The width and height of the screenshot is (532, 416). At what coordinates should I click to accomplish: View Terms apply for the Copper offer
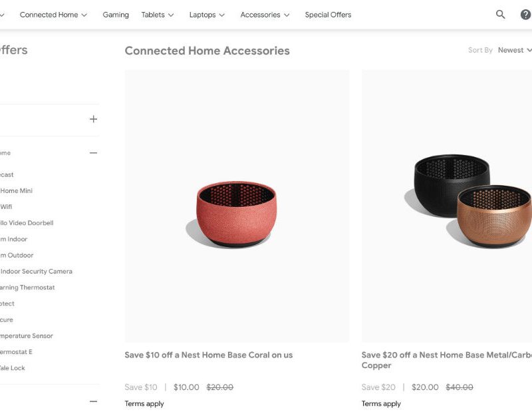coord(381,403)
